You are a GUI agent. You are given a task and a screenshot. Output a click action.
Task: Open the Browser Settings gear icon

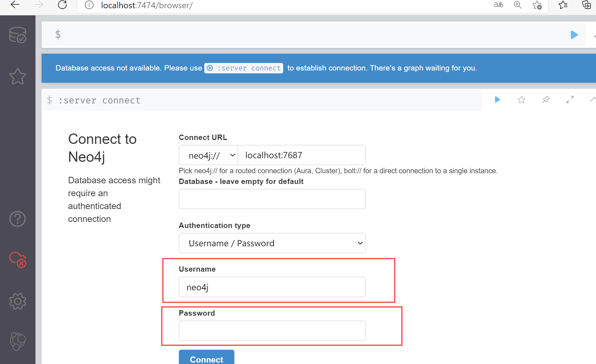click(18, 301)
